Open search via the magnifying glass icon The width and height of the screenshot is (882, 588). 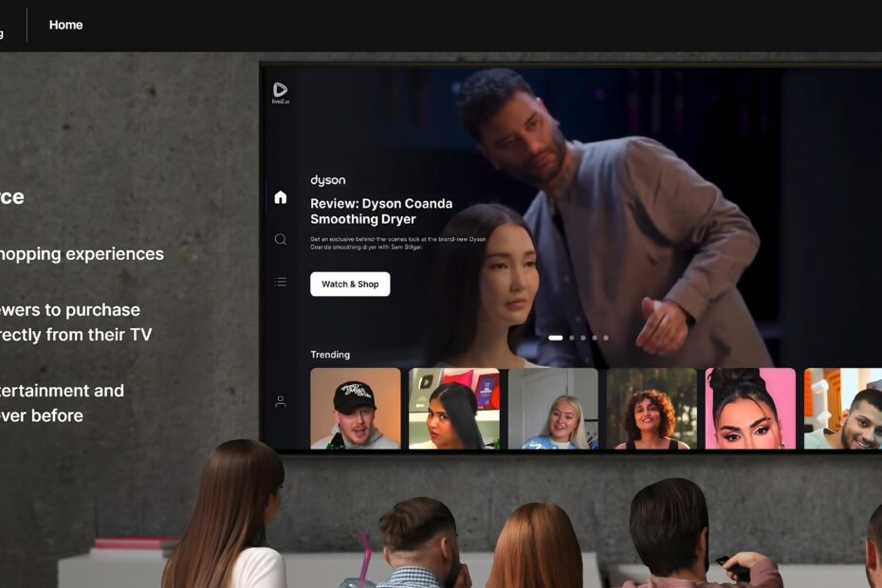[x=280, y=240]
